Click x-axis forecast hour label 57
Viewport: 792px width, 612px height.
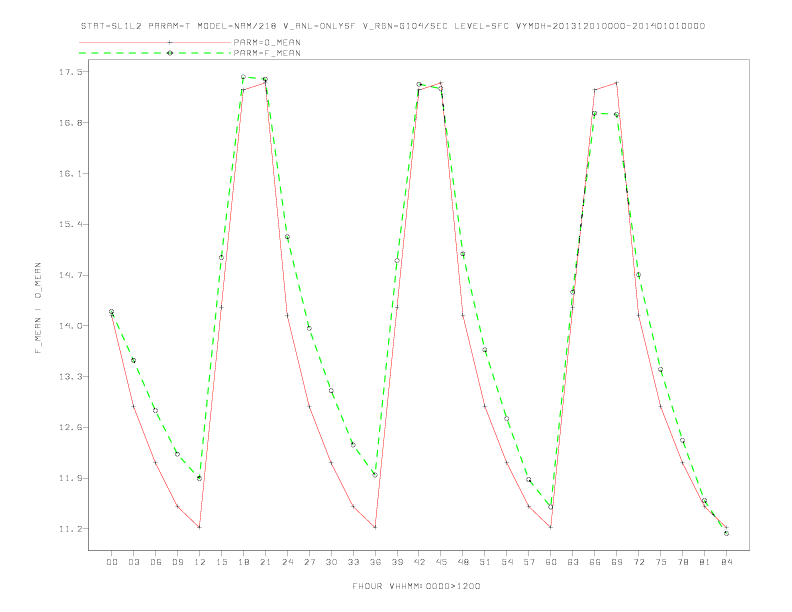529,562
